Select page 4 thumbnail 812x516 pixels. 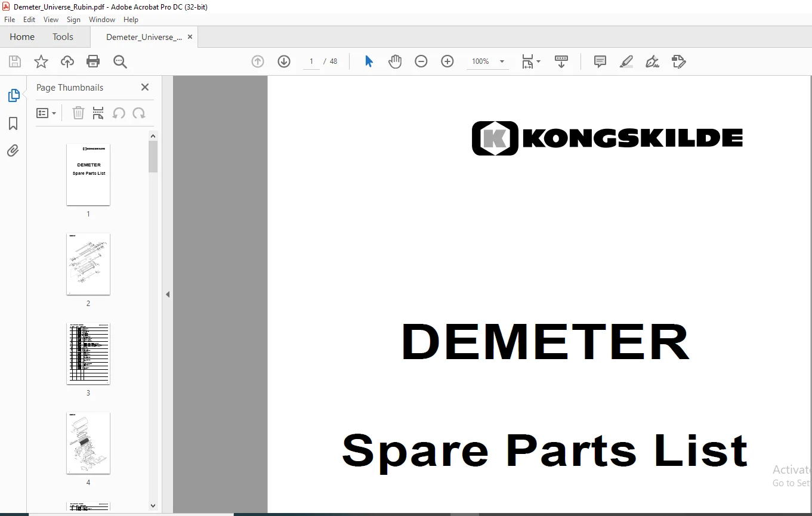[x=88, y=443]
